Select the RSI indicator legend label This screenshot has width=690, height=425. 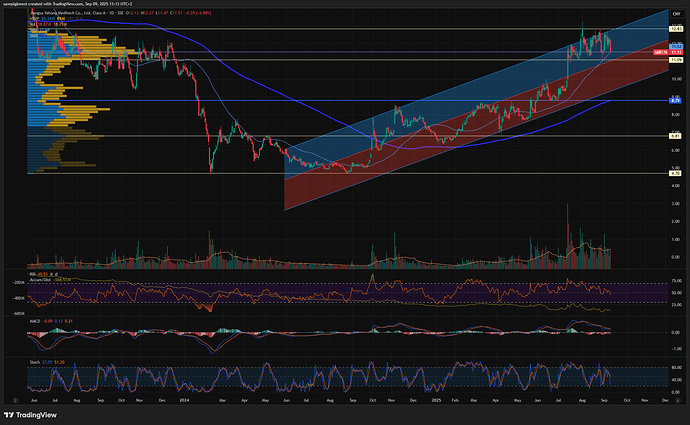(x=34, y=272)
